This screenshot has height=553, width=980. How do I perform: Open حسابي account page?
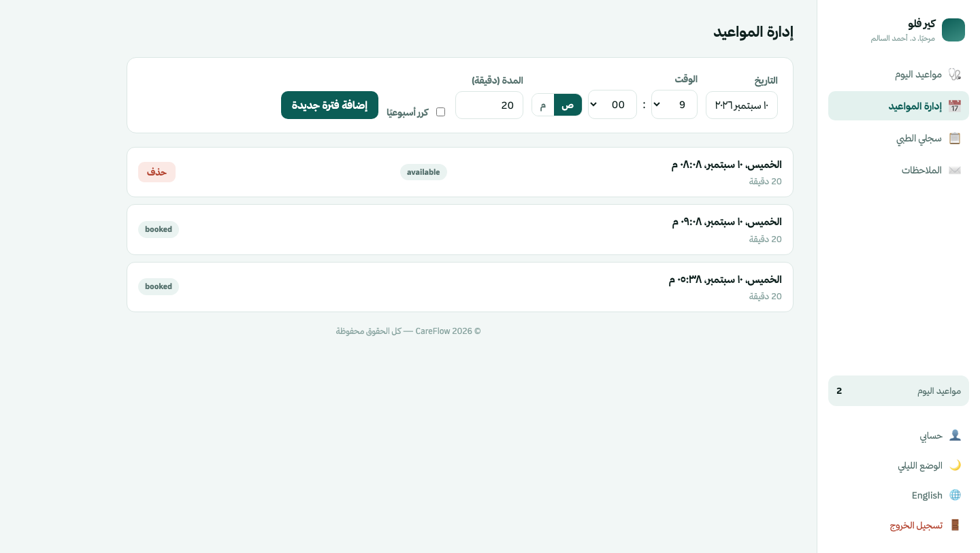(x=898, y=435)
